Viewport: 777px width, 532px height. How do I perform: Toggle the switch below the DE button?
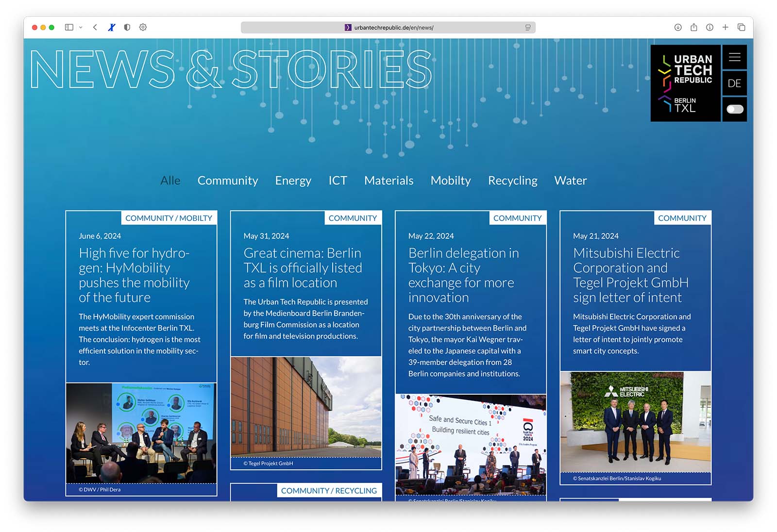tap(735, 109)
